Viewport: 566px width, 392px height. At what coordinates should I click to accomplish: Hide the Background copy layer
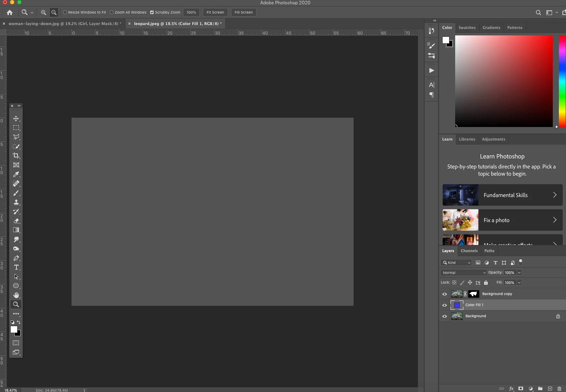pos(444,294)
